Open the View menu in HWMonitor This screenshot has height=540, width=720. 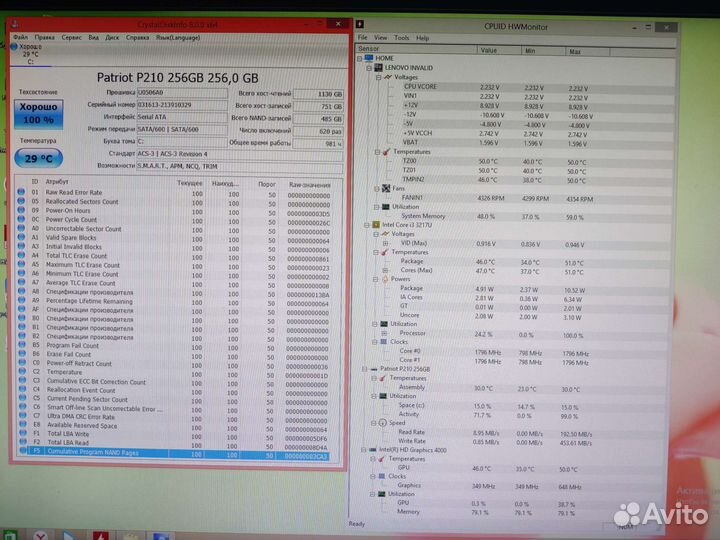pos(381,38)
